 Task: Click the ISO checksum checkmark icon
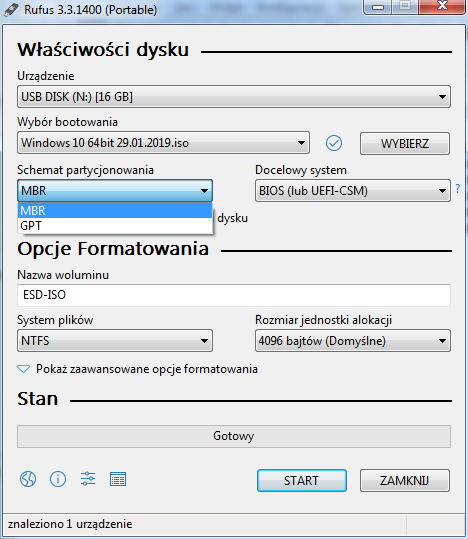(x=334, y=143)
